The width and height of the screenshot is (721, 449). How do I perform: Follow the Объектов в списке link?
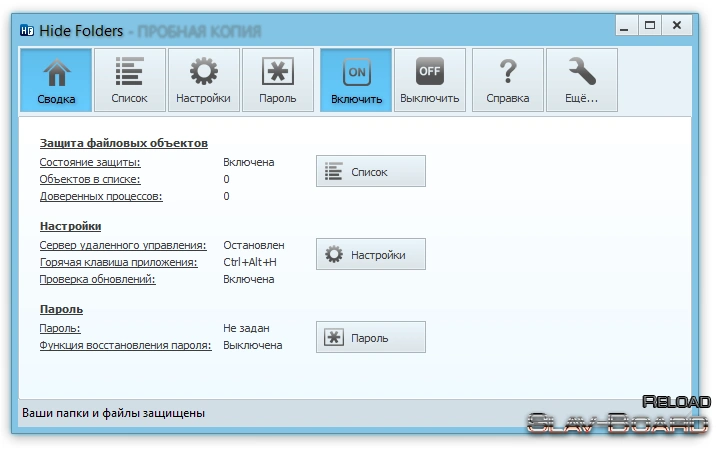90,179
